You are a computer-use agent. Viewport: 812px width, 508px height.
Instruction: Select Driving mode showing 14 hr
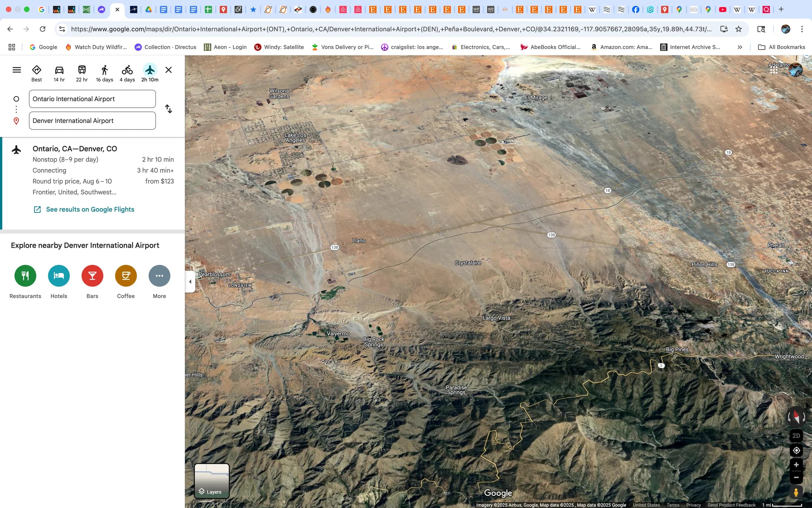59,74
